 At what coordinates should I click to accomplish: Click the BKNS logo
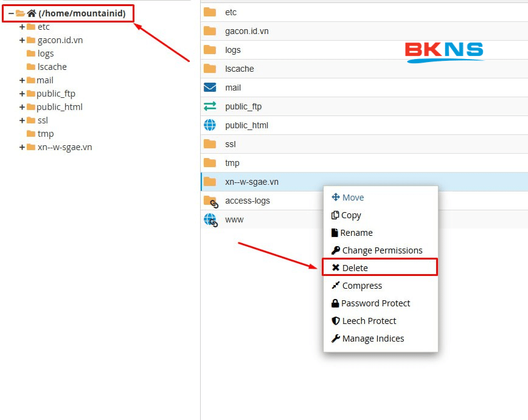(444, 52)
